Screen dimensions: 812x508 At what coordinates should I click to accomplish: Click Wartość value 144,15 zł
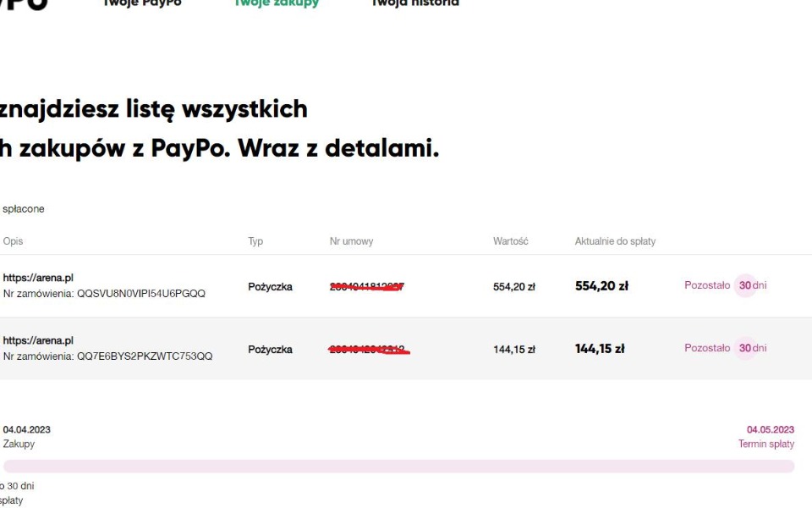(x=513, y=350)
